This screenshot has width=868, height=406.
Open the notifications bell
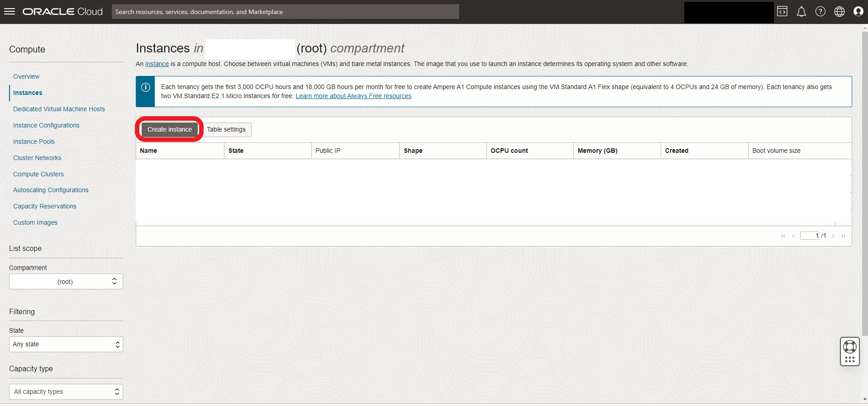801,12
